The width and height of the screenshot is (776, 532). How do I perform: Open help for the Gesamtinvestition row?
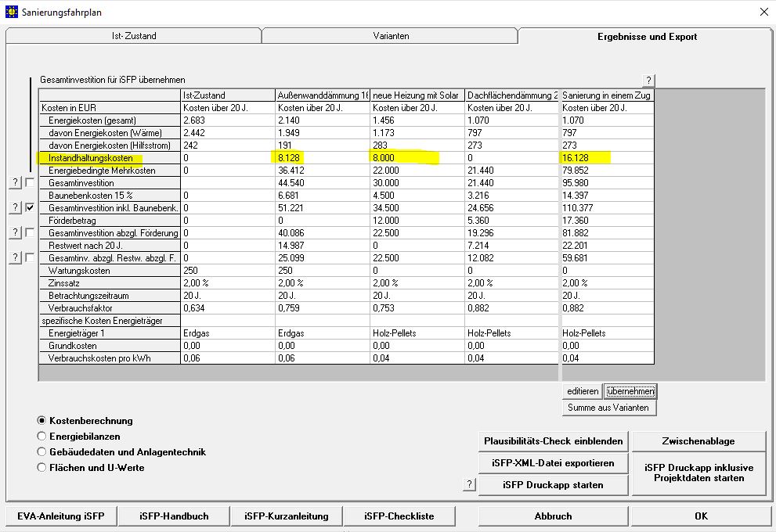coord(14,182)
